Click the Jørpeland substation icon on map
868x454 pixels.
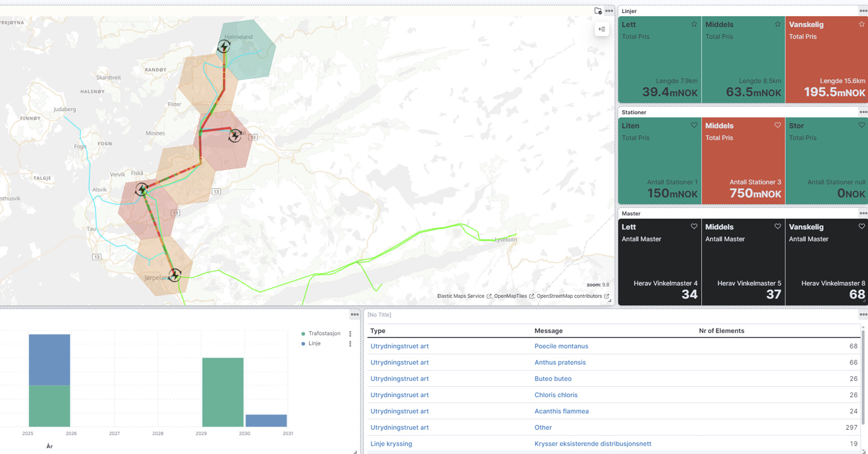[175, 275]
